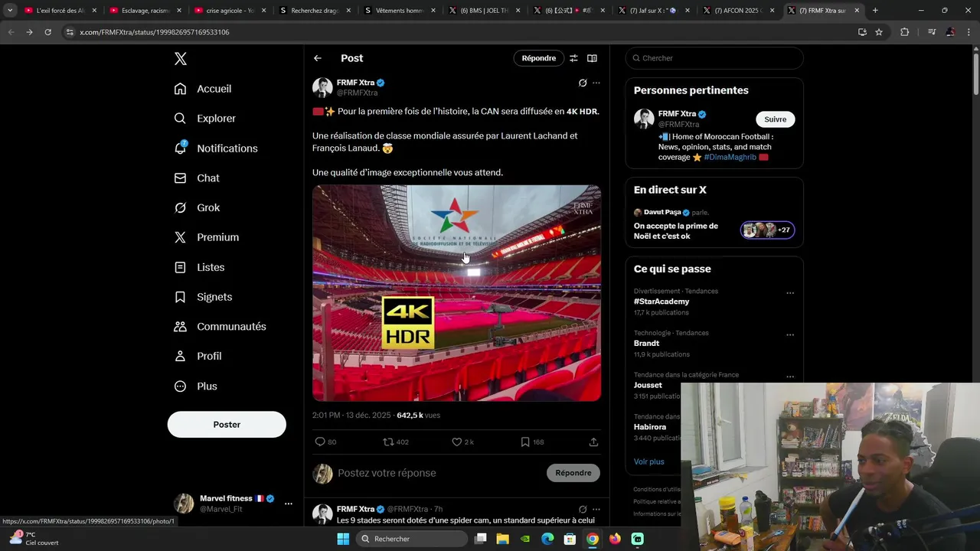Open the 4K HDR stadium photo

(456, 293)
